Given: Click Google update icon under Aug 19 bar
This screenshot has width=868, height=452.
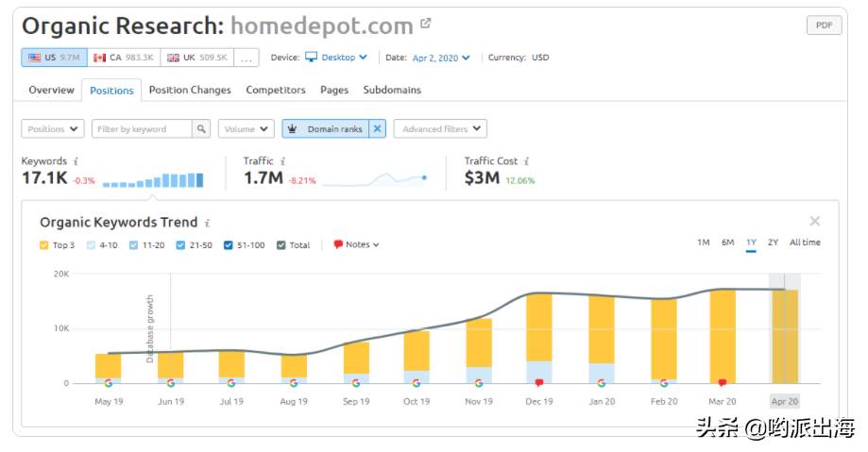Looking at the screenshot, I should (x=294, y=383).
